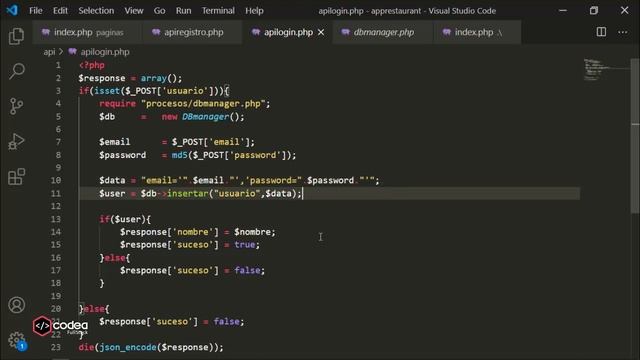Switch to apiregistro.php tab
Image resolution: width=640 pixels, height=360 pixels.
(x=192, y=32)
